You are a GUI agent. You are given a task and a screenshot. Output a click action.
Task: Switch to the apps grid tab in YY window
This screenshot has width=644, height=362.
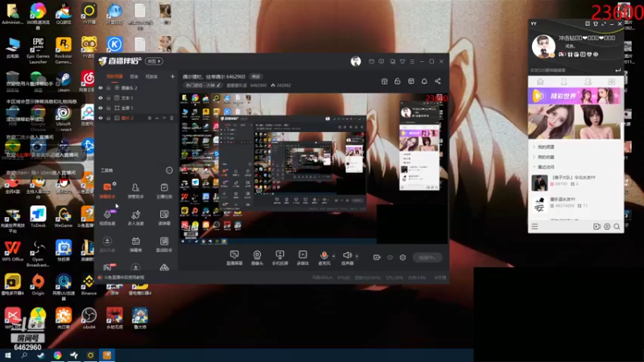click(x=612, y=82)
